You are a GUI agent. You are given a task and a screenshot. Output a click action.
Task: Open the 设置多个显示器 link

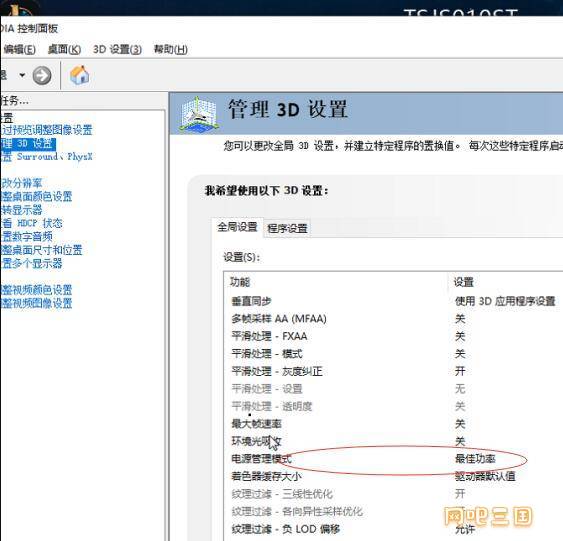tap(31, 263)
